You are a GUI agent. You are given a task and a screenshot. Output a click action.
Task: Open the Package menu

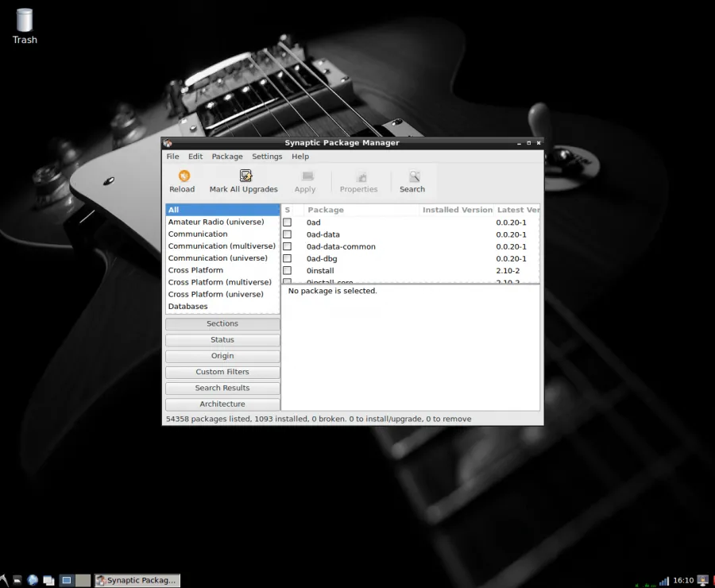[x=227, y=157]
